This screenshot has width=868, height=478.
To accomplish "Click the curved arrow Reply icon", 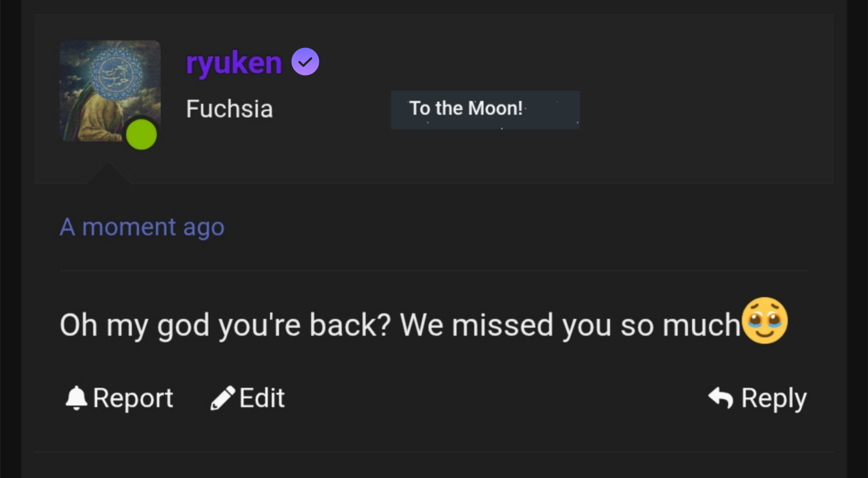I will [x=721, y=398].
